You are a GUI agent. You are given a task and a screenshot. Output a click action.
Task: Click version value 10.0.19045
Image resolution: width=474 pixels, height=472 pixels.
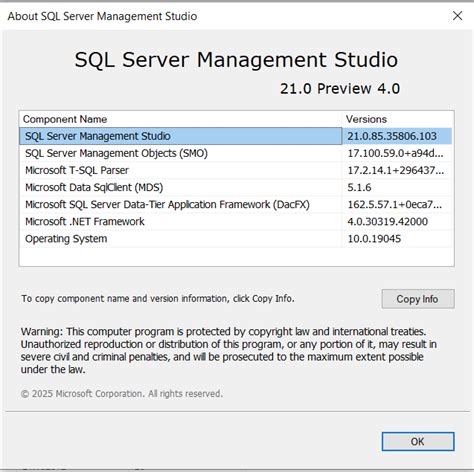click(x=374, y=239)
